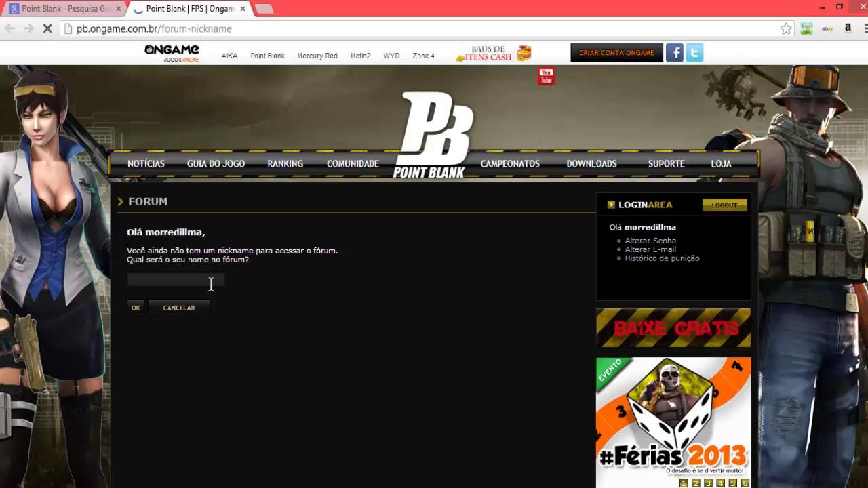Click the FORUM section heading

click(148, 201)
